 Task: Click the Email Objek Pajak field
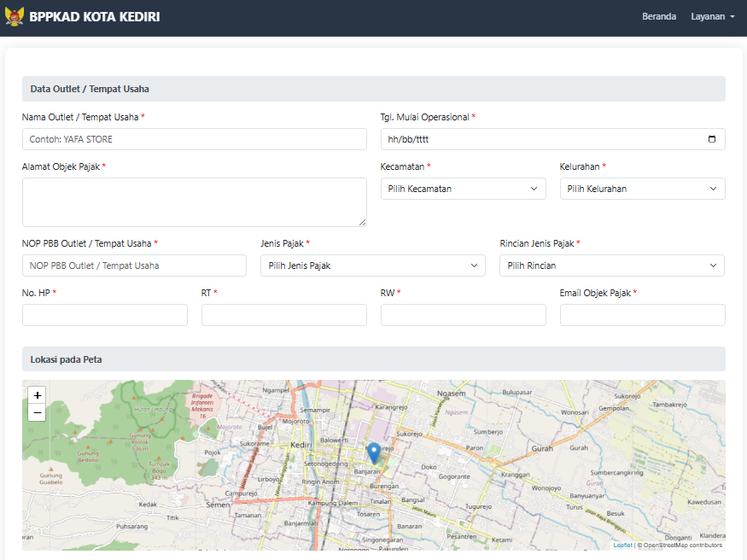(x=642, y=315)
